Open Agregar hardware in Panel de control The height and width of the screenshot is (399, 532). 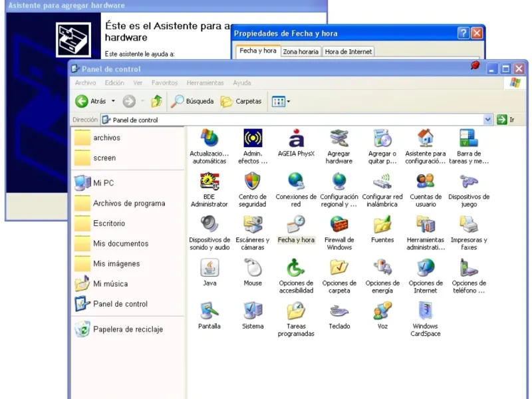pos(339,146)
